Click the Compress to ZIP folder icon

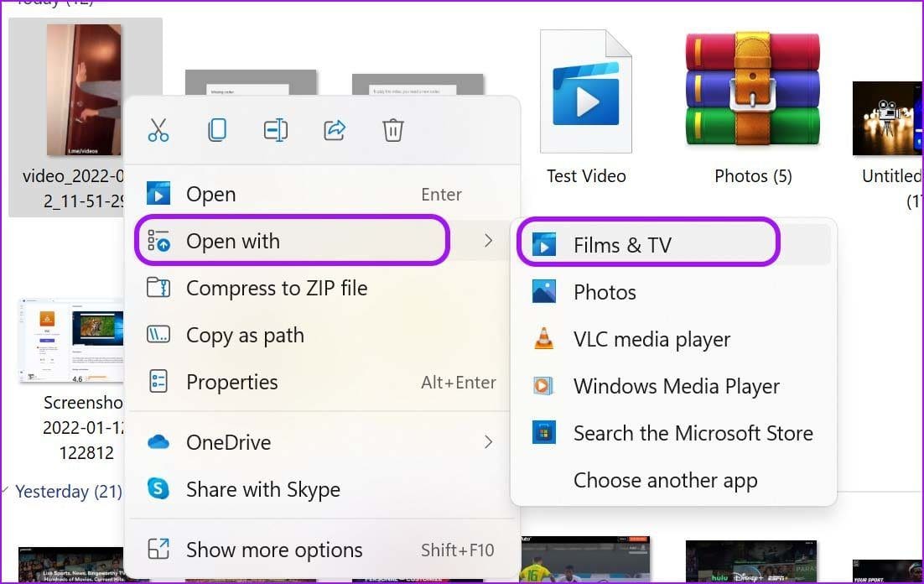point(158,288)
